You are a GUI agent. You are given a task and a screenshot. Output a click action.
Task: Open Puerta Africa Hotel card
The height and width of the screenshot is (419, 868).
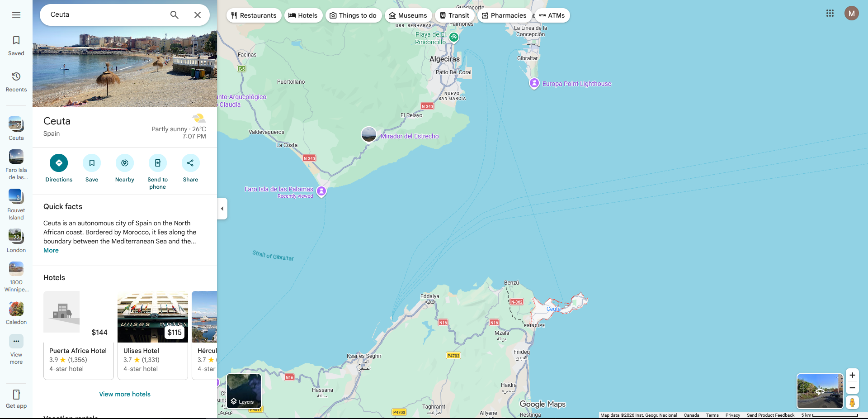click(79, 335)
